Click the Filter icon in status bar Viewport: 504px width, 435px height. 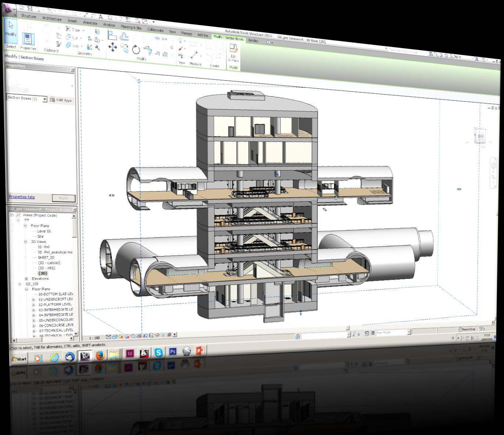tap(482, 330)
